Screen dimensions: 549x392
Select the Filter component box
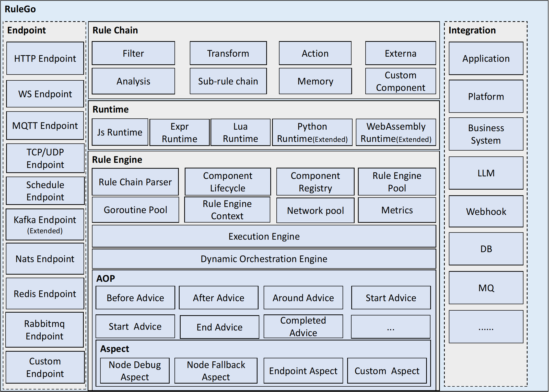133,53
